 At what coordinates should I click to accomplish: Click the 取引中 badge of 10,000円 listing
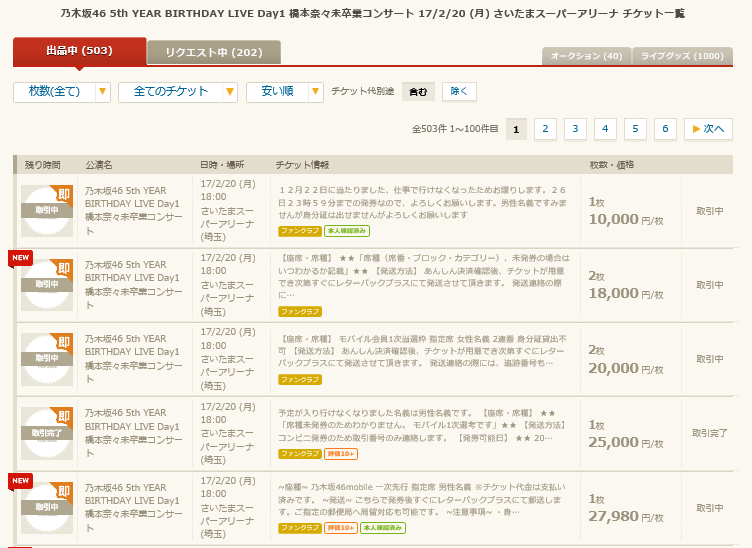(47, 210)
